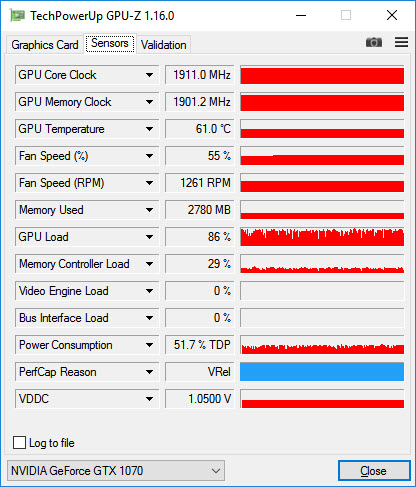This screenshot has height=487, width=416.
Task: Click the Close button
Action: click(x=374, y=471)
